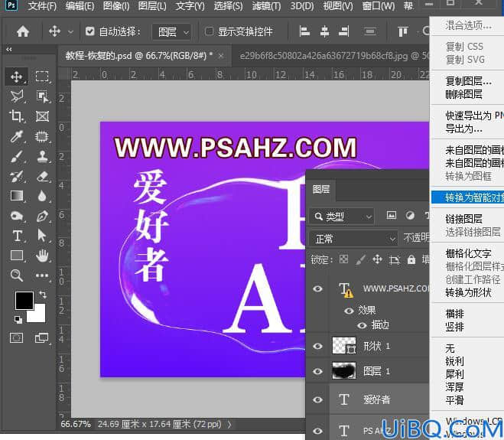Select the Spot Healing Brush tool
The image size is (504, 440).
(42, 136)
